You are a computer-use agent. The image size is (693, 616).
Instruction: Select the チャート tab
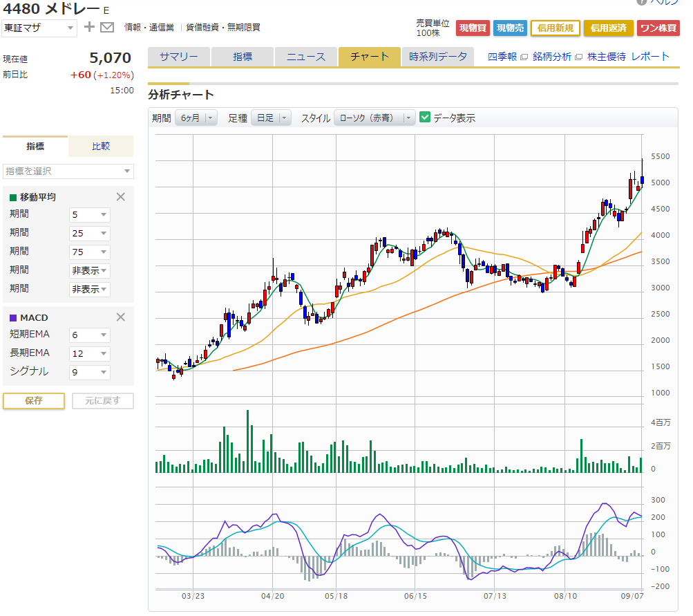coord(370,57)
